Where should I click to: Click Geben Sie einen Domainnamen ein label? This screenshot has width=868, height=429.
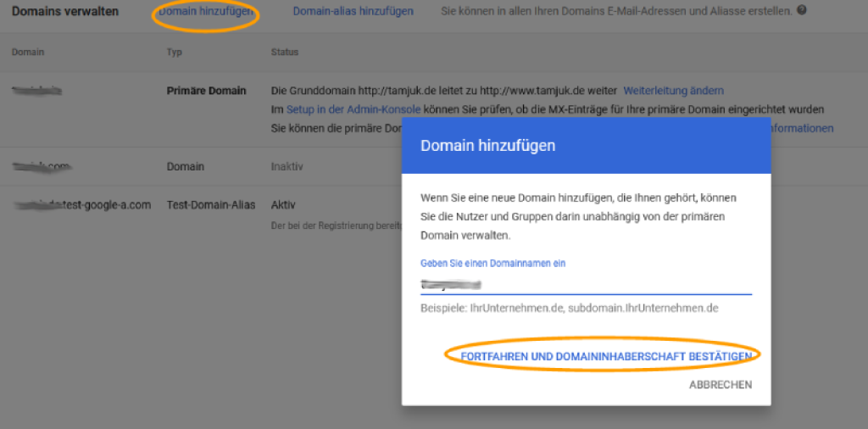[493, 264]
